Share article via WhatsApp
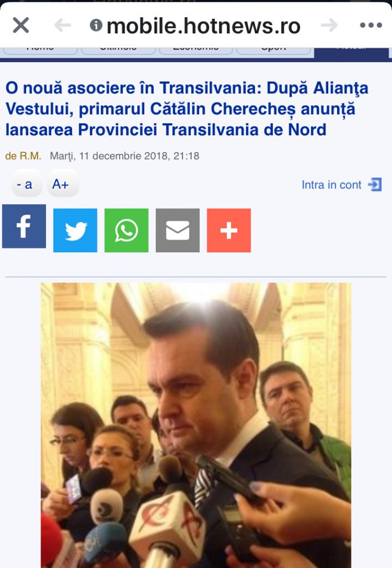Screen dimensions: 392x568 pyautogui.click(x=126, y=230)
